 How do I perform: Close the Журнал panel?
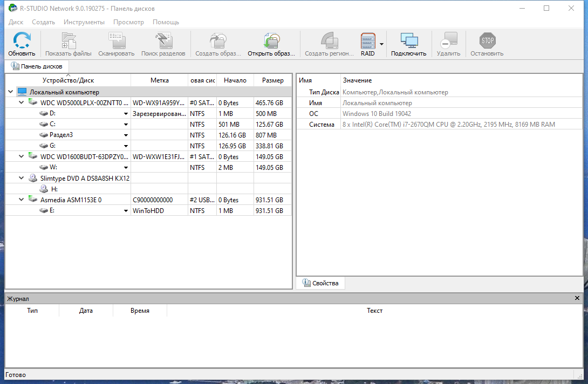click(x=577, y=298)
